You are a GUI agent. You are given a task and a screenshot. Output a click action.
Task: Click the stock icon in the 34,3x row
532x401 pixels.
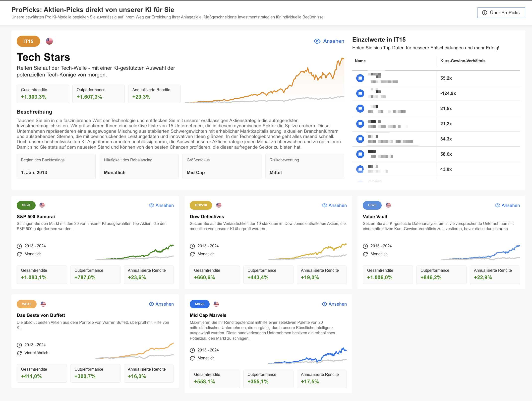360,139
